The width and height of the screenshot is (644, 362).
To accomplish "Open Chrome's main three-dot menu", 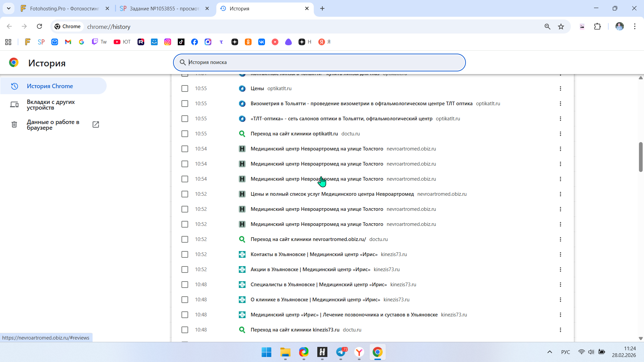I will click(x=635, y=26).
